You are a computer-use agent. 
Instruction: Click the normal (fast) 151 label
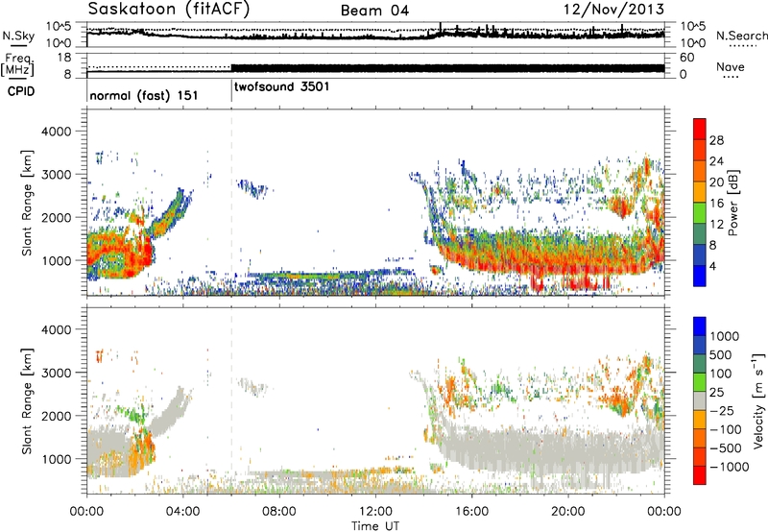(144, 95)
